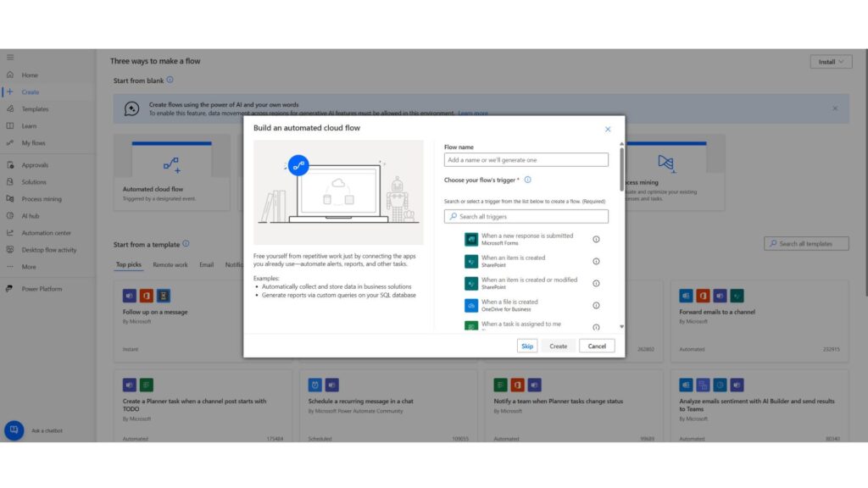Image resolution: width=868 pixels, height=488 pixels.
Task: Click the trigger list scrollbar thumb
Action: (x=621, y=169)
